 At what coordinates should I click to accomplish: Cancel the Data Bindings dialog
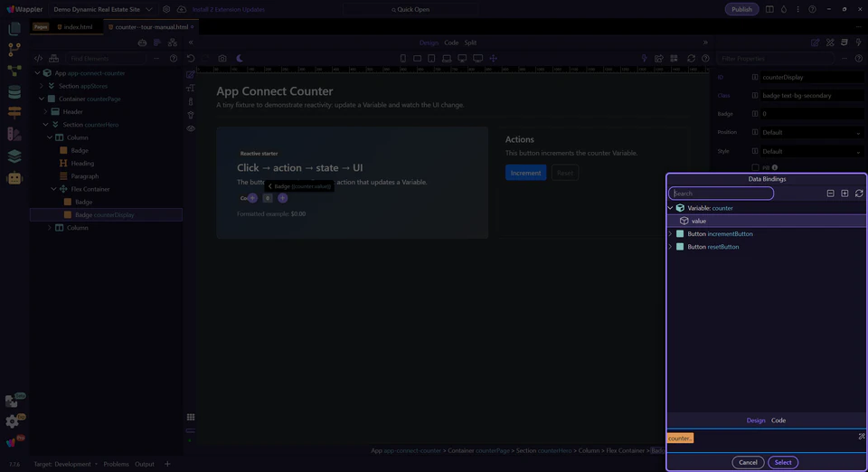coord(748,463)
